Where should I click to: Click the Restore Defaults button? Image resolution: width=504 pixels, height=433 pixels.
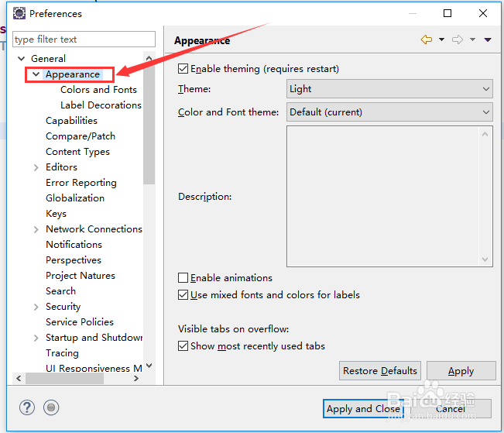tap(380, 370)
